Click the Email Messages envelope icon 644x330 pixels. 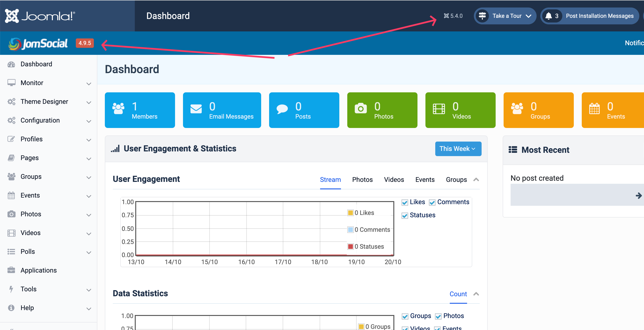(x=196, y=109)
